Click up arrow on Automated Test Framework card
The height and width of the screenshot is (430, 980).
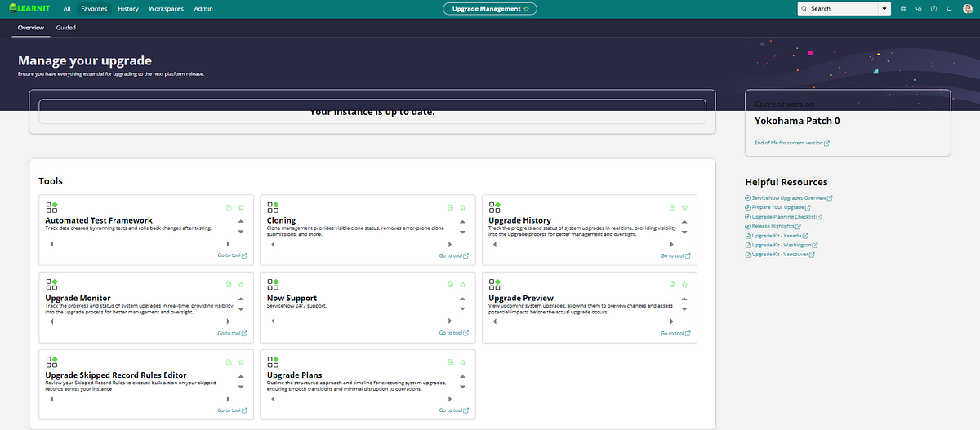click(241, 221)
